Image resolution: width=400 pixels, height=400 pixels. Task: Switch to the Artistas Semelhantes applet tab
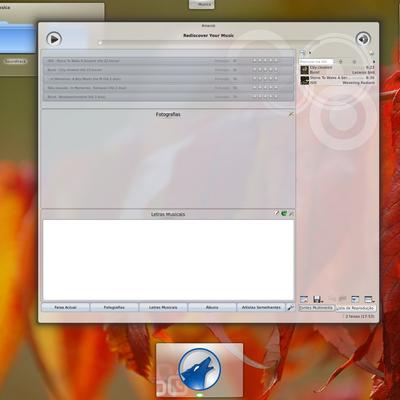[x=261, y=307]
